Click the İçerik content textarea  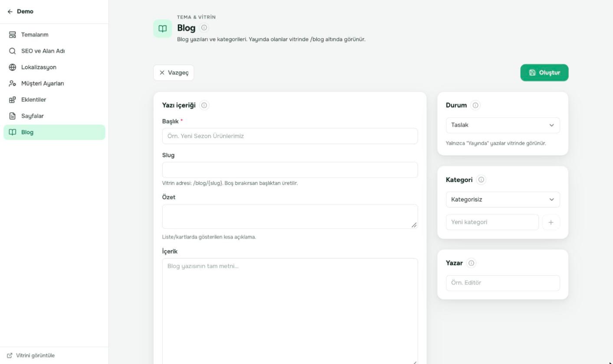pos(290,312)
